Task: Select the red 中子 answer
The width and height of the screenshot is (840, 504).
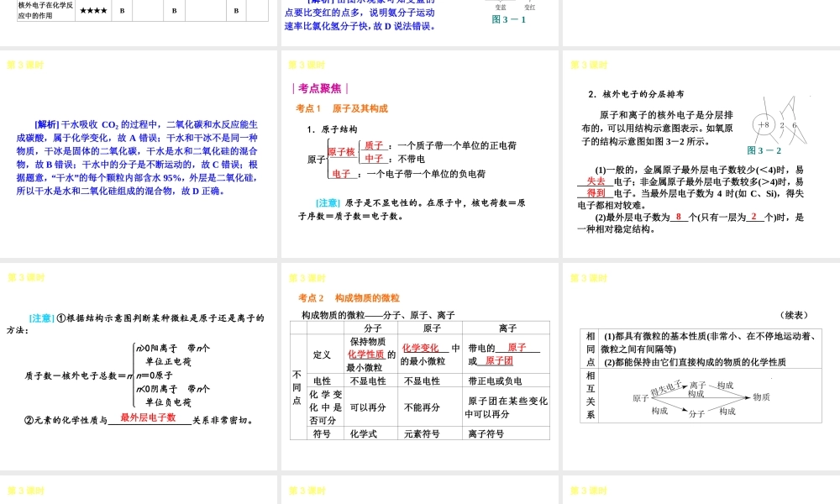Action: [x=374, y=159]
